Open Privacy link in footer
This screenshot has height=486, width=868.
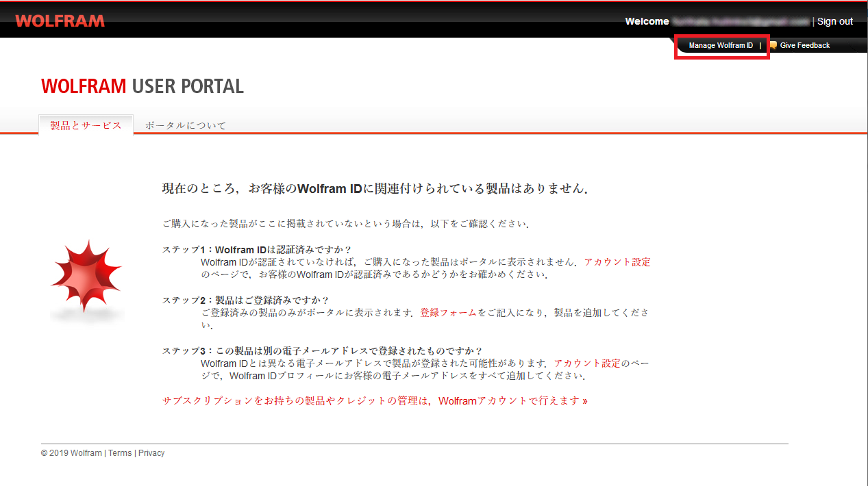(x=151, y=453)
